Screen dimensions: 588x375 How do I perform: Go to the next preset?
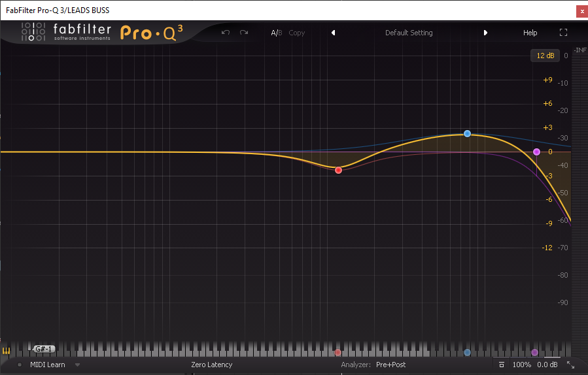pos(485,33)
